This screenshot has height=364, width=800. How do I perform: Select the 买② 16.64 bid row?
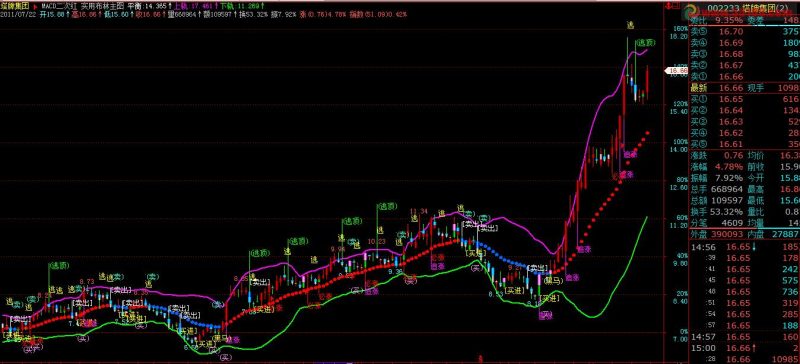point(745,110)
